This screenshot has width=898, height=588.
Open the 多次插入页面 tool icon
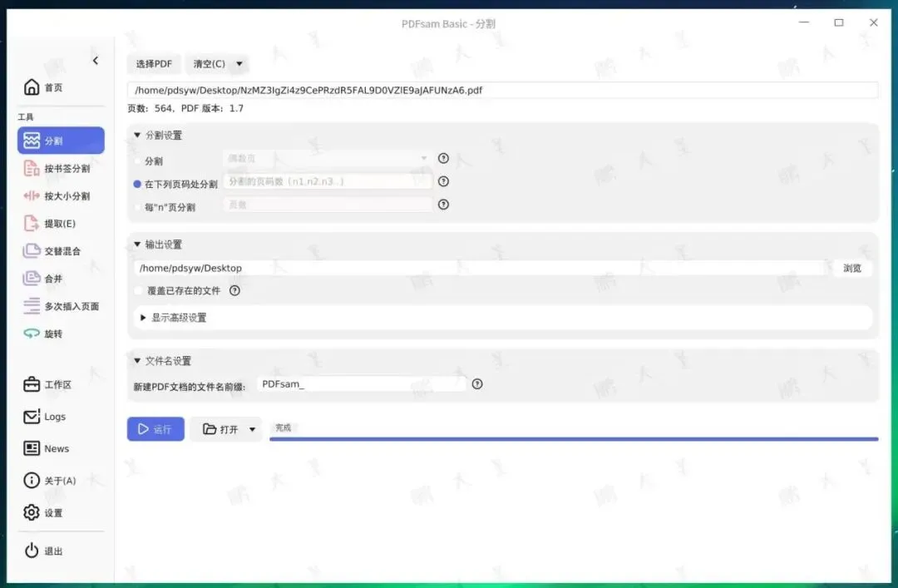click(x=32, y=306)
